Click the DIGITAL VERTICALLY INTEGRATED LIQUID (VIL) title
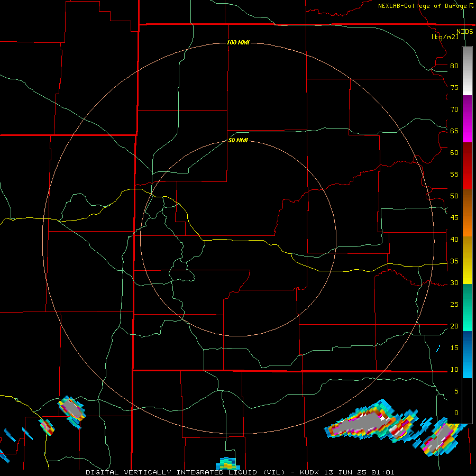Viewport: 476px width, 476px height. tap(186, 472)
